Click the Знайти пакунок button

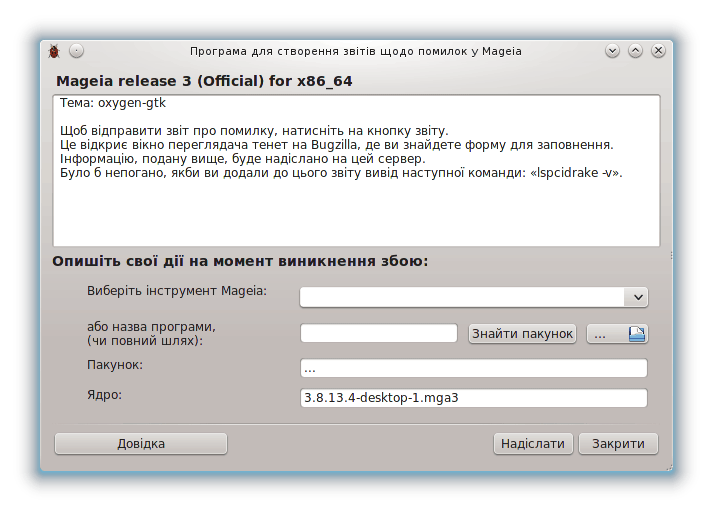pyautogui.click(x=522, y=334)
